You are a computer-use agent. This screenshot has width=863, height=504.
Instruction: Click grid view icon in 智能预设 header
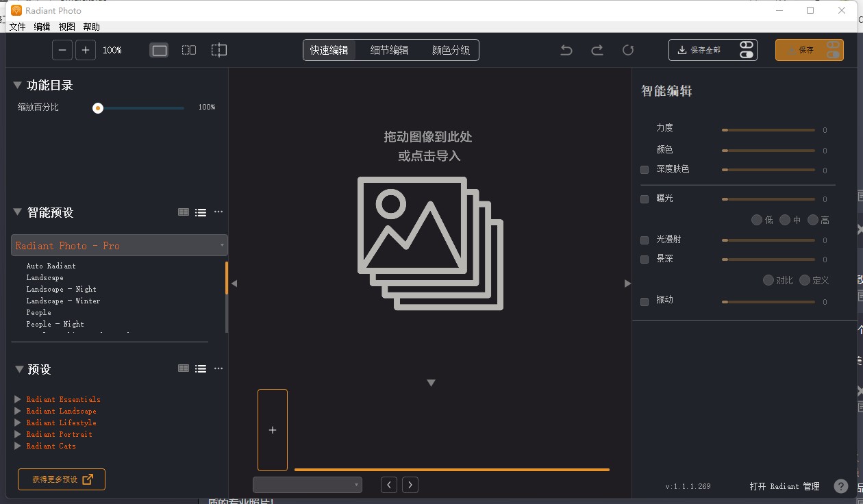[184, 212]
